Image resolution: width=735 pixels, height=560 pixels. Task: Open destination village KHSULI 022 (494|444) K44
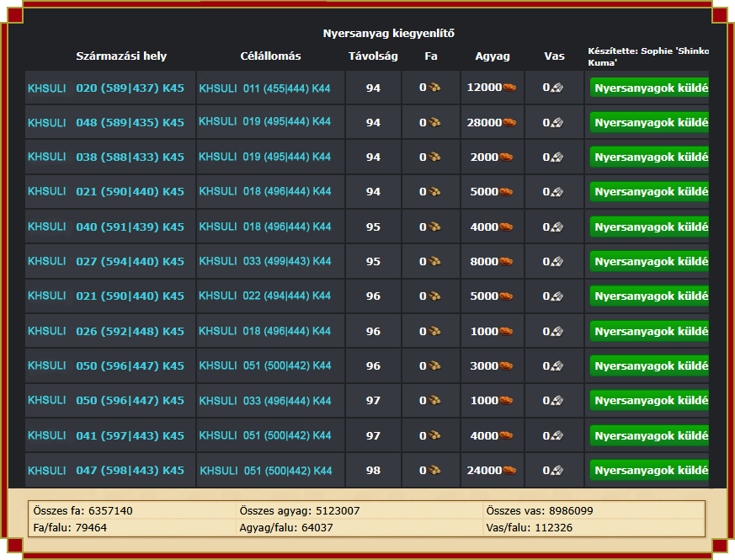click(x=264, y=296)
